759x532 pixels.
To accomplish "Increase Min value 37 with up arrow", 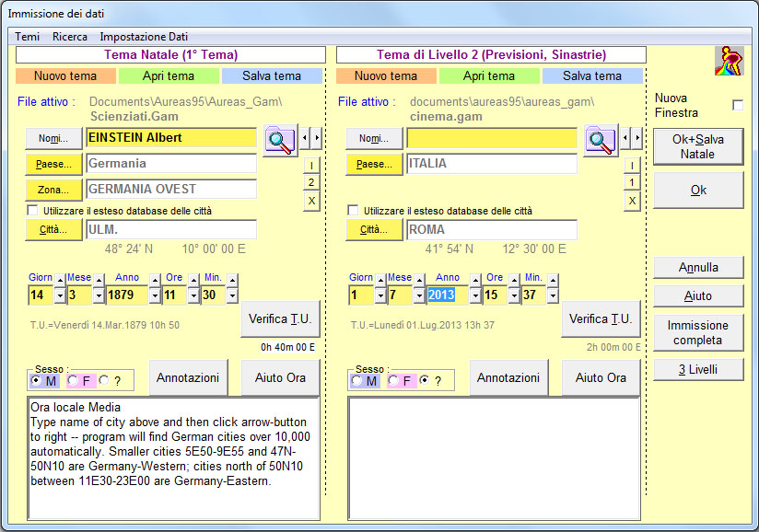I will pyautogui.click(x=553, y=281).
